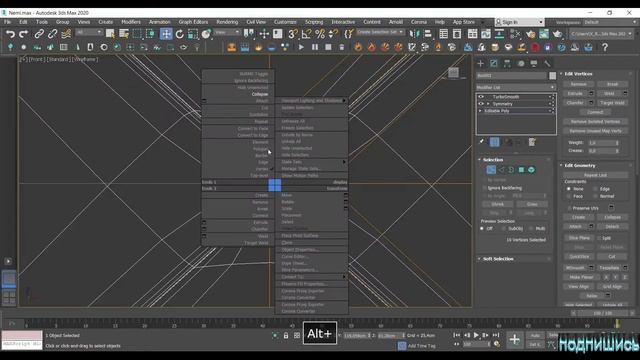Open the Motion command panel tab
This screenshot has height=360, width=640.
coord(521,63)
